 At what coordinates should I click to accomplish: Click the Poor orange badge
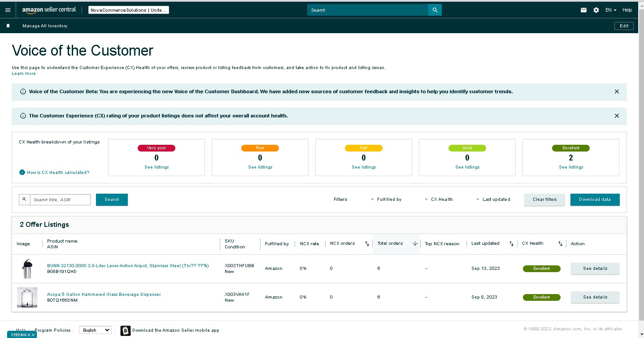[x=260, y=148]
